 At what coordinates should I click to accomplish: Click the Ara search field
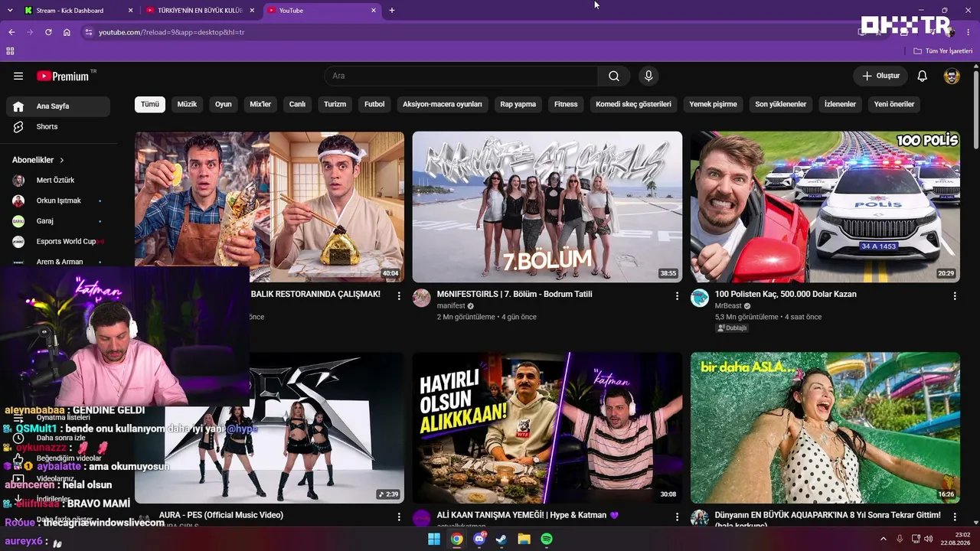(462, 76)
